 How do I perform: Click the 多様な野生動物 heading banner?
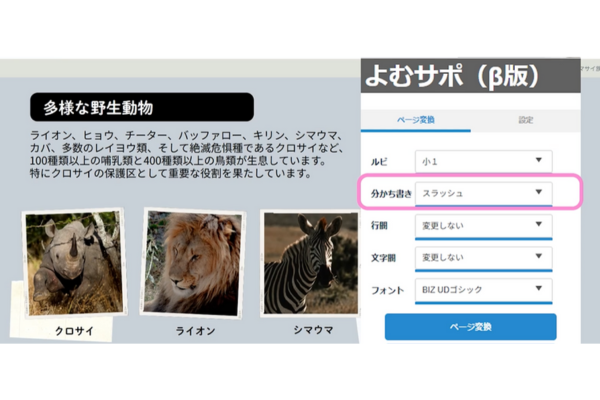point(140,107)
